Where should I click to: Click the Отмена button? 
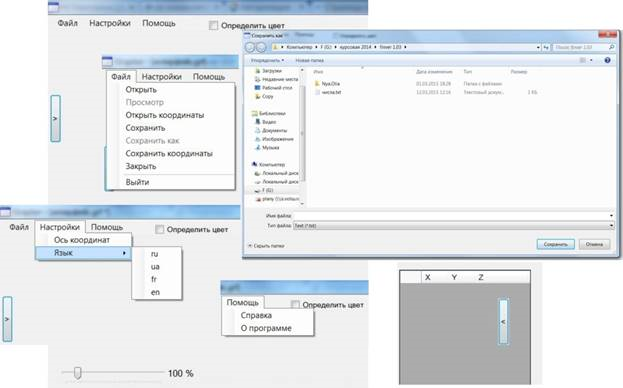tap(594, 244)
